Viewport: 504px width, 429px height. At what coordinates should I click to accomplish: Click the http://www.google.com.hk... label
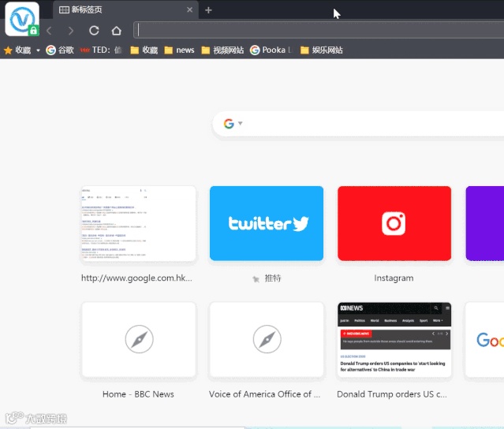(x=136, y=278)
